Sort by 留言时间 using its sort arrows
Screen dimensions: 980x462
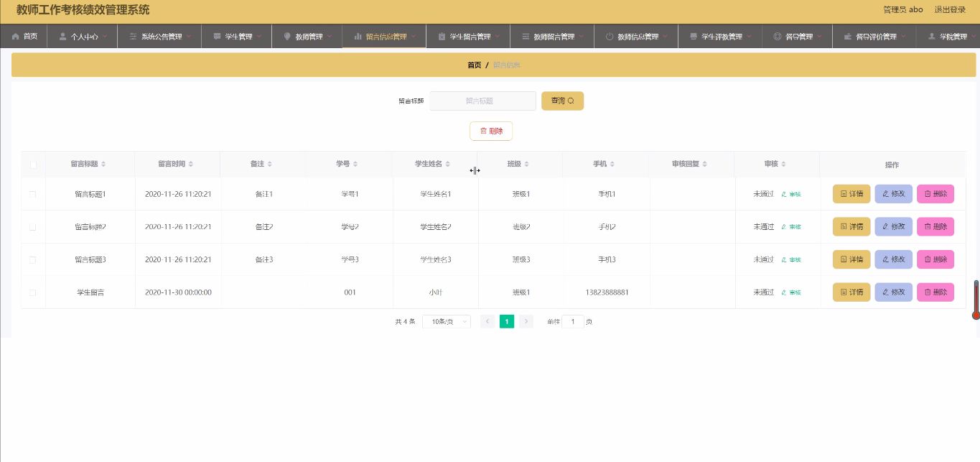click(190, 165)
